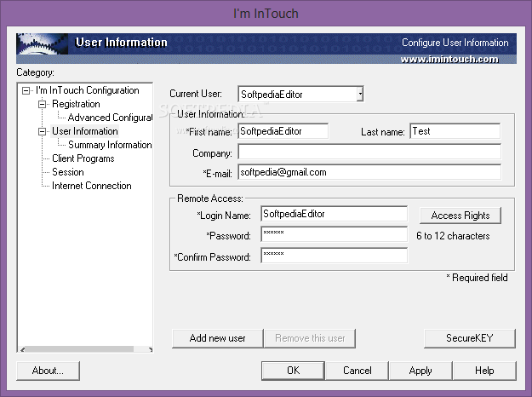Click the Add new user button
Screen dimensions: 532x397
point(218,338)
